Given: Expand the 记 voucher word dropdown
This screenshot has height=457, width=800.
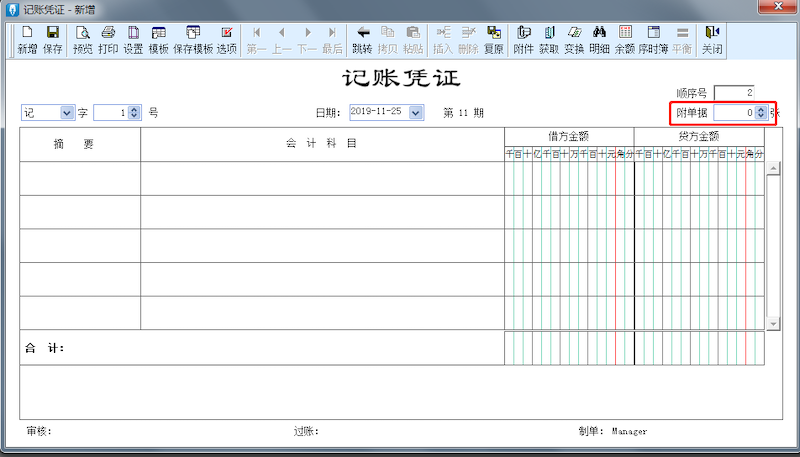Looking at the screenshot, I should tap(67, 112).
